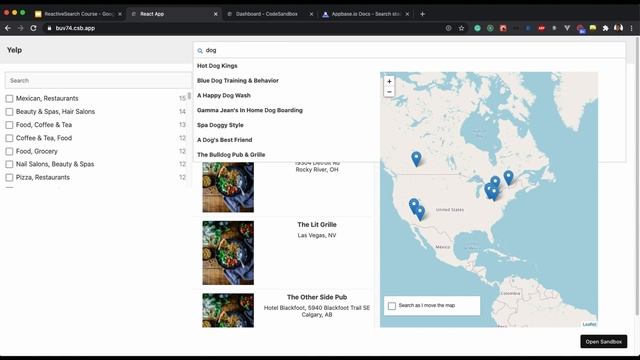Click the Yelp header title
Screen dimensions: 640x360
pos(14,50)
